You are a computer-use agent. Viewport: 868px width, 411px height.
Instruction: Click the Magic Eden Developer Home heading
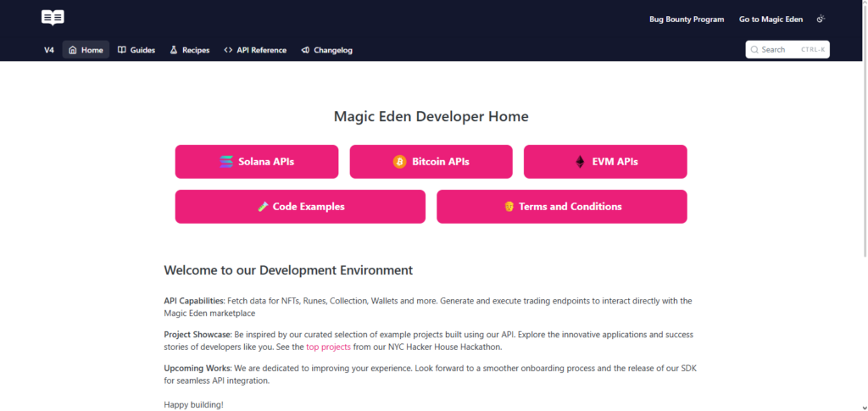[x=431, y=117]
